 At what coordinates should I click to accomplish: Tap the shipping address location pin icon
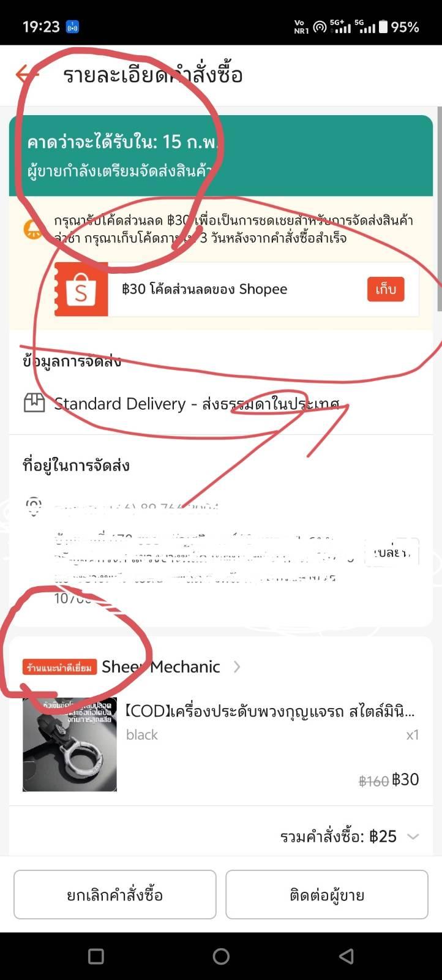[34, 507]
